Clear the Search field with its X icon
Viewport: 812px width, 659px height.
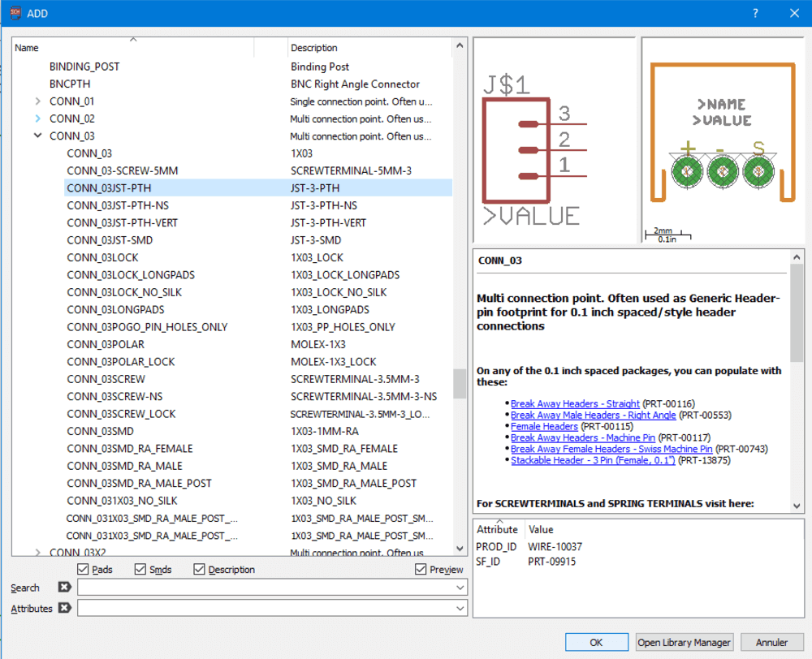tap(64, 587)
